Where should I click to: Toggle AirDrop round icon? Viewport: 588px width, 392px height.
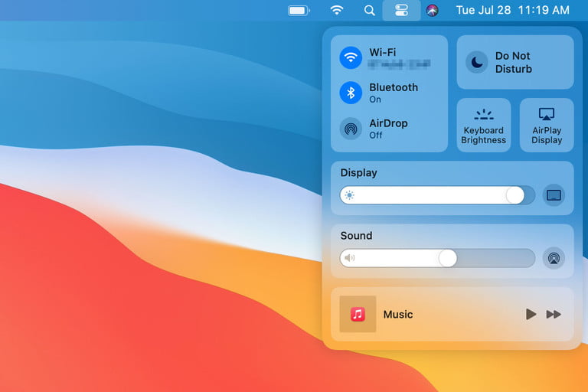coord(351,129)
